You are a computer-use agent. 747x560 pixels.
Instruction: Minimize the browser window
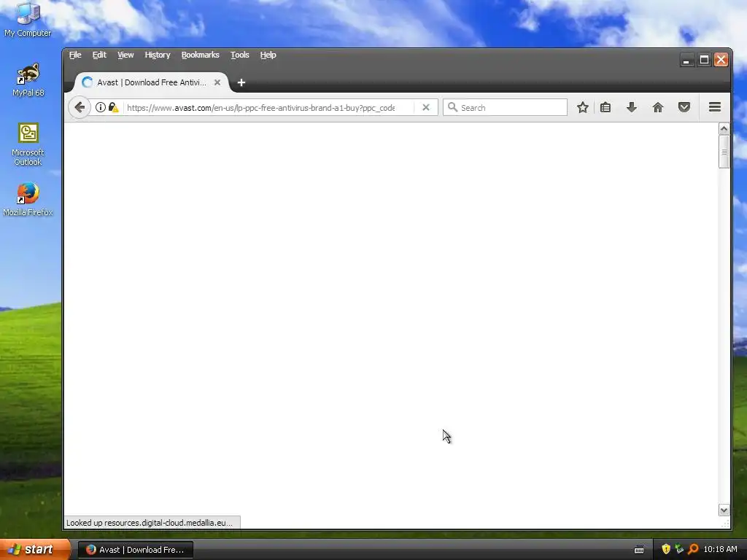(x=686, y=60)
